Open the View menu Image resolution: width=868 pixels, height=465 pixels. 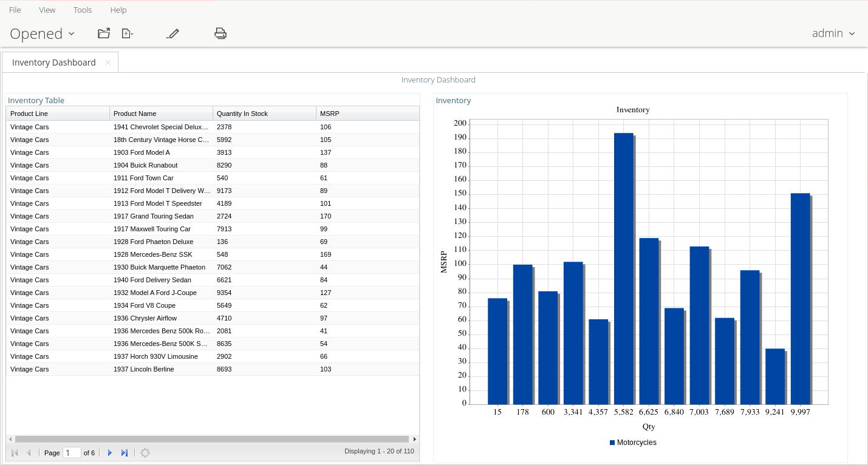(47, 10)
